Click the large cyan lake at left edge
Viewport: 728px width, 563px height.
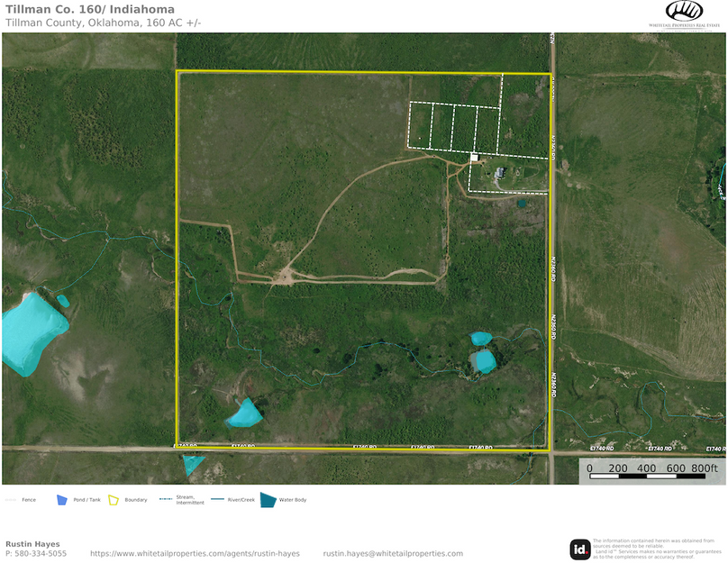coord(32,331)
